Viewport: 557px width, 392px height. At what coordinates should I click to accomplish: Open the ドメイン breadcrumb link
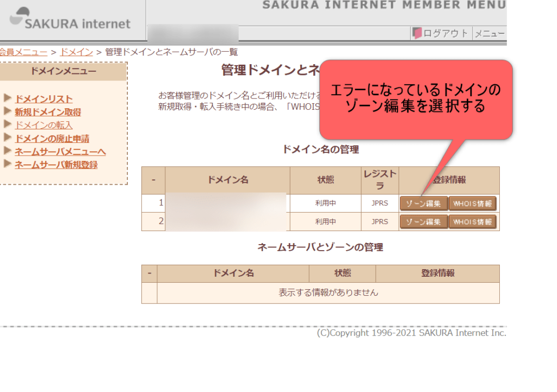[x=76, y=52]
